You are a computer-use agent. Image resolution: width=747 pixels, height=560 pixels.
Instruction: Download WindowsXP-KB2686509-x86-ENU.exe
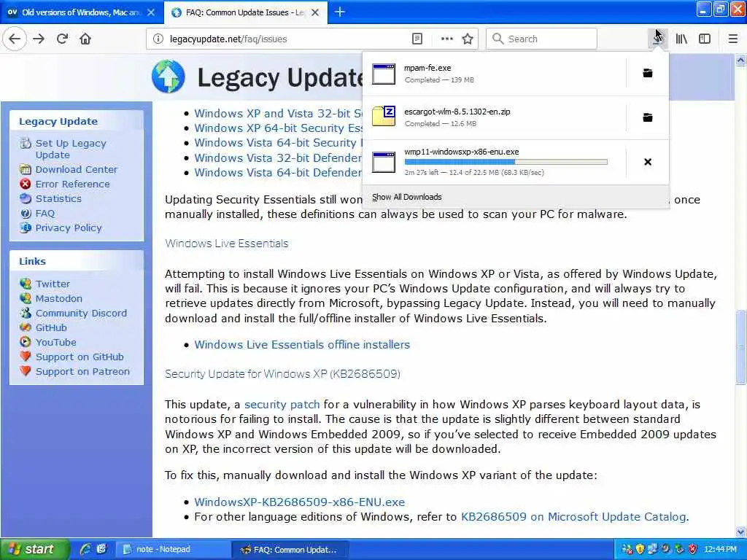point(300,502)
